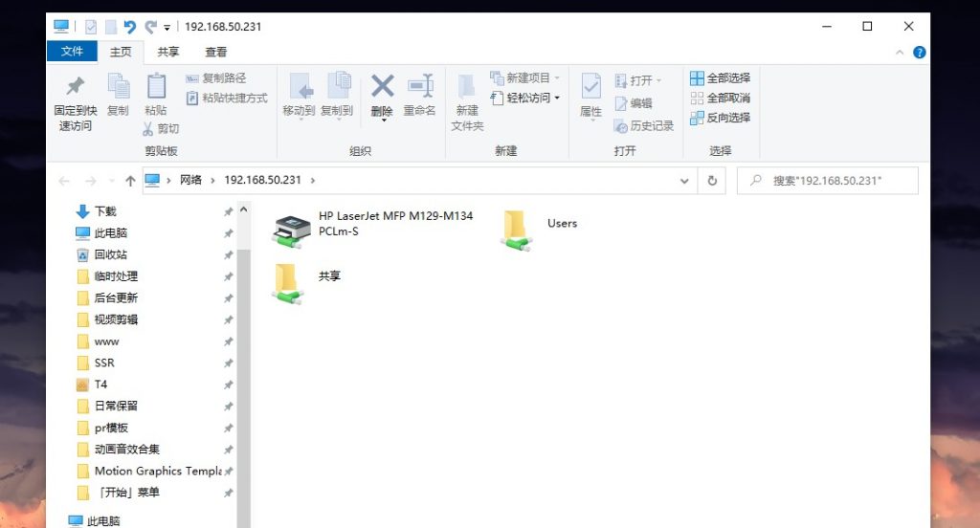The image size is (980, 528).
Task: Click Invert selection (反向选择)
Action: pyautogui.click(x=720, y=118)
